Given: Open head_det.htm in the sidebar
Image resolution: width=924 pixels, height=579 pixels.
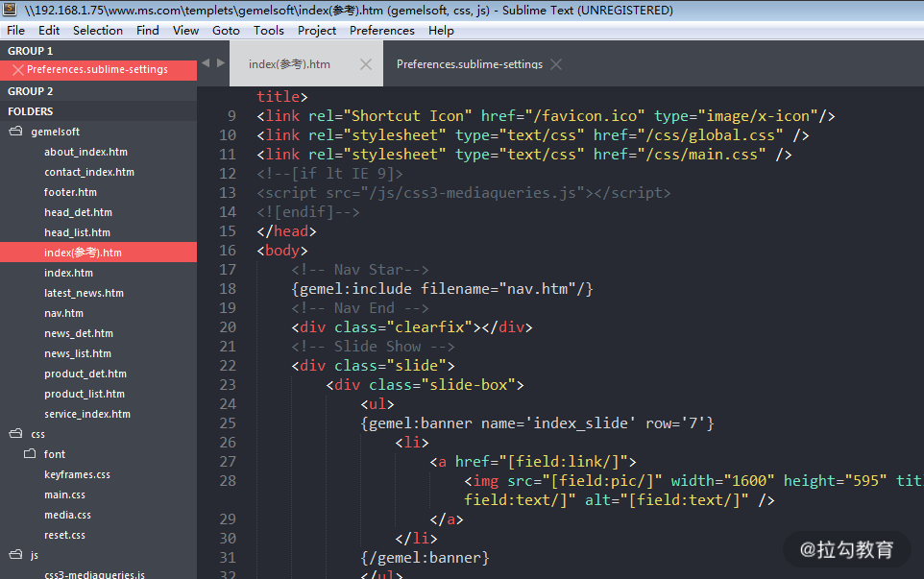Looking at the screenshot, I should [x=78, y=212].
